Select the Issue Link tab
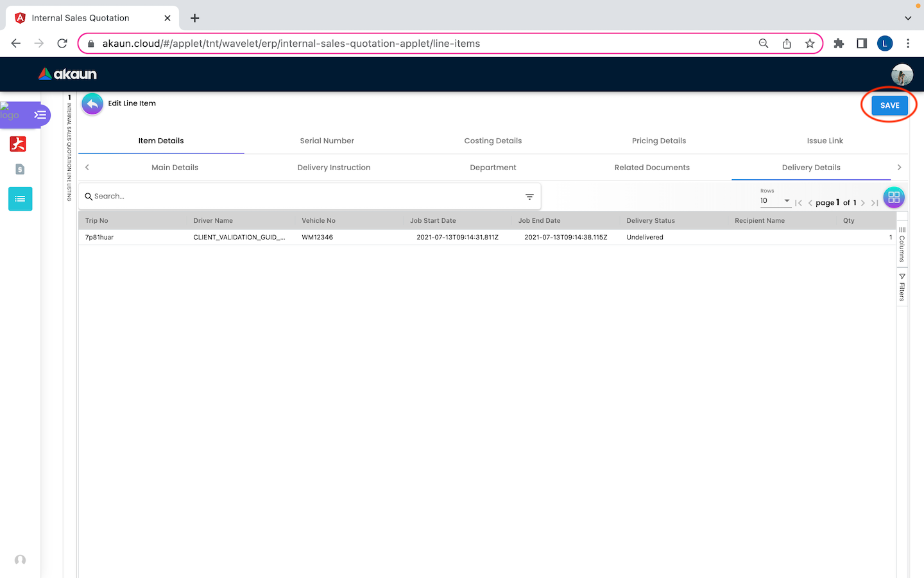This screenshot has width=924, height=578. 825,141
